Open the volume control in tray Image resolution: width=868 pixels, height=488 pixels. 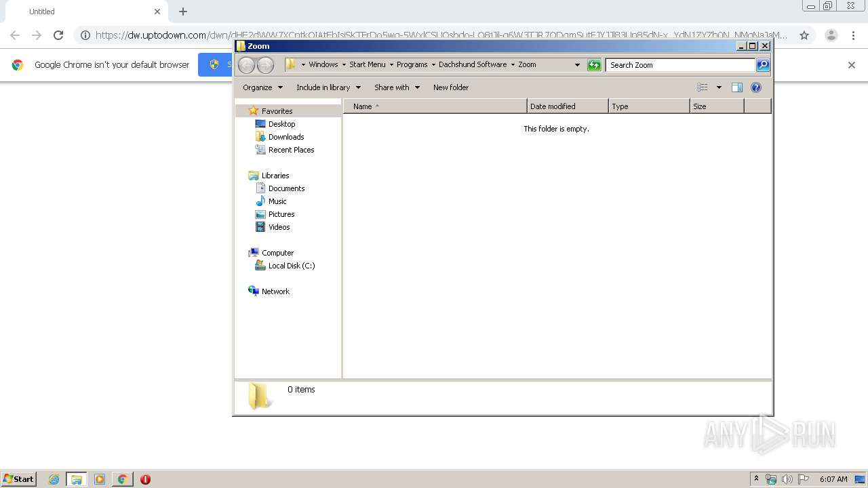tap(787, 479)
